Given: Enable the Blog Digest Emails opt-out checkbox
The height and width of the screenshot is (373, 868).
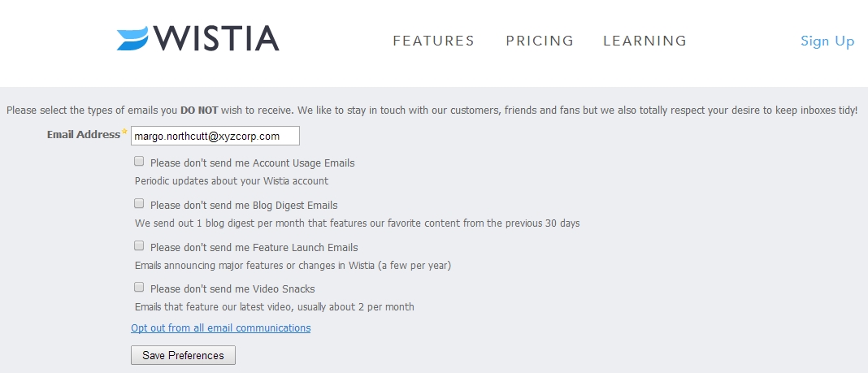Looking at the screenshot, I should click(x=139, y=204).
